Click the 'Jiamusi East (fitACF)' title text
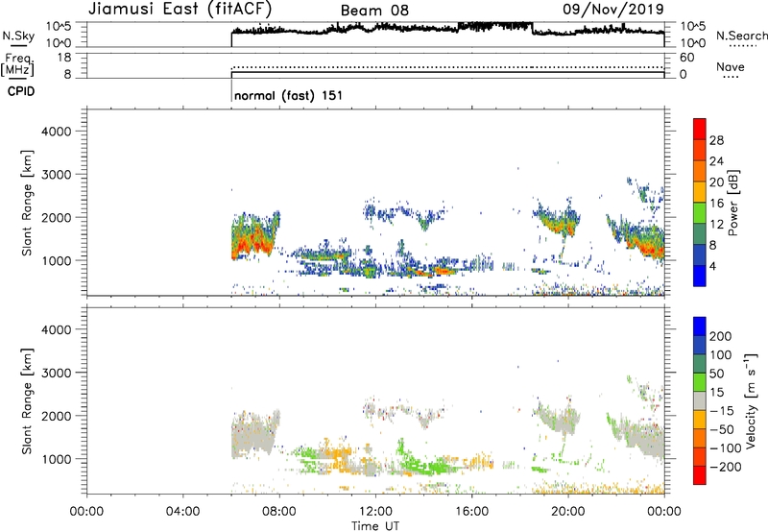 coord(180,9)
